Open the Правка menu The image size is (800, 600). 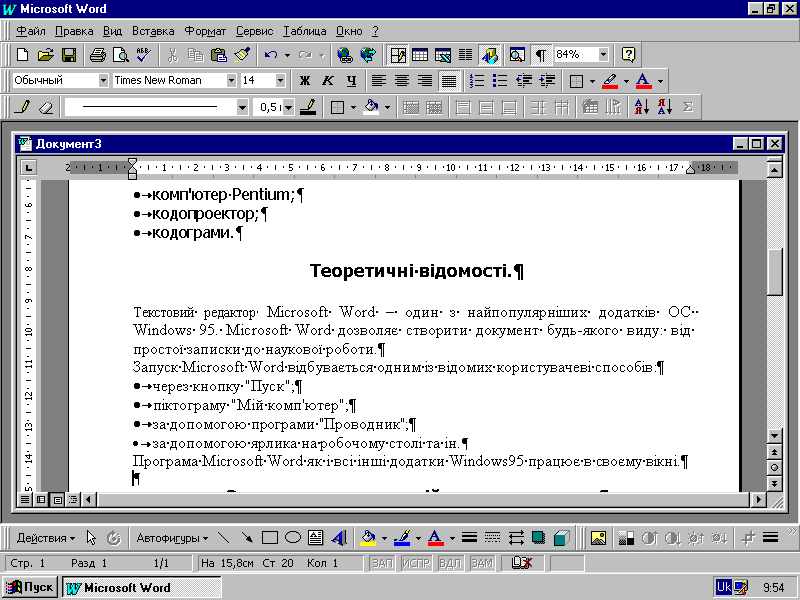click(x=74, y=31)
